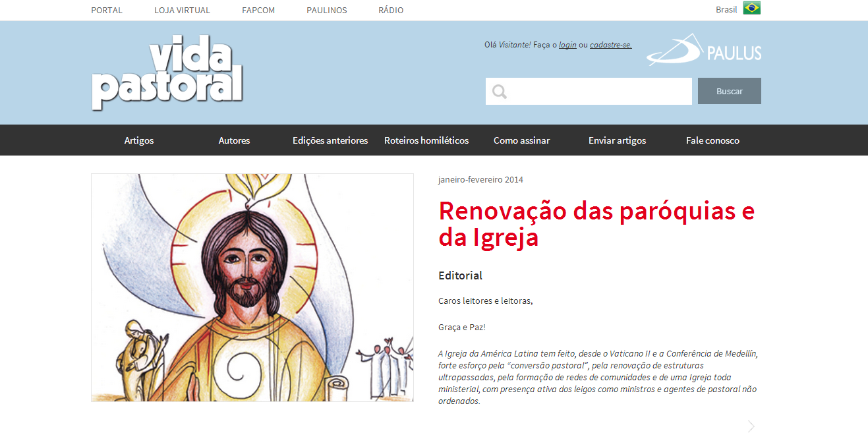
Task: Click the cadastre-se link
Action: [x=611, y=45]
